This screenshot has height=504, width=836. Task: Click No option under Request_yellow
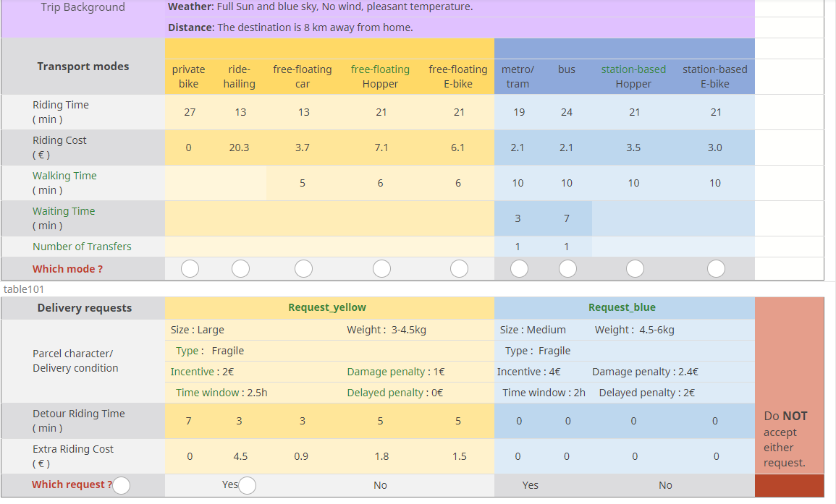tap(380, 485)
